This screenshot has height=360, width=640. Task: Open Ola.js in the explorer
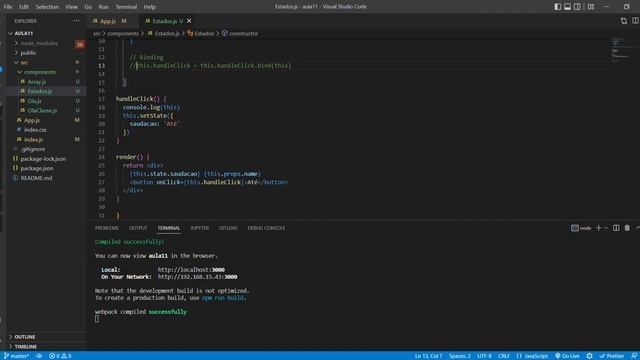[x=35, y=101]
